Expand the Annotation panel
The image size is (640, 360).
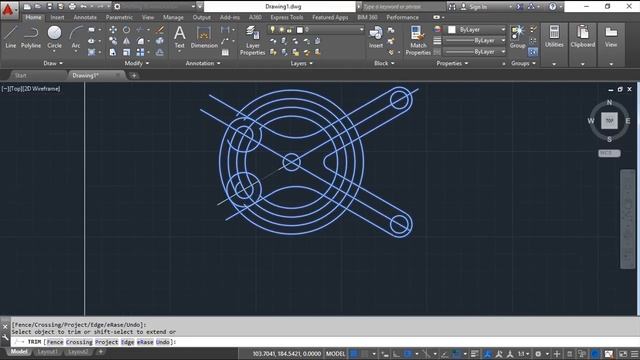[203, 63]
